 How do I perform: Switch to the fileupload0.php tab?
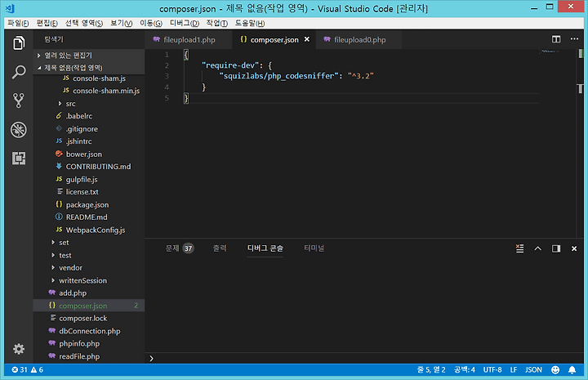pyautogui.click(x=359, y=39)
